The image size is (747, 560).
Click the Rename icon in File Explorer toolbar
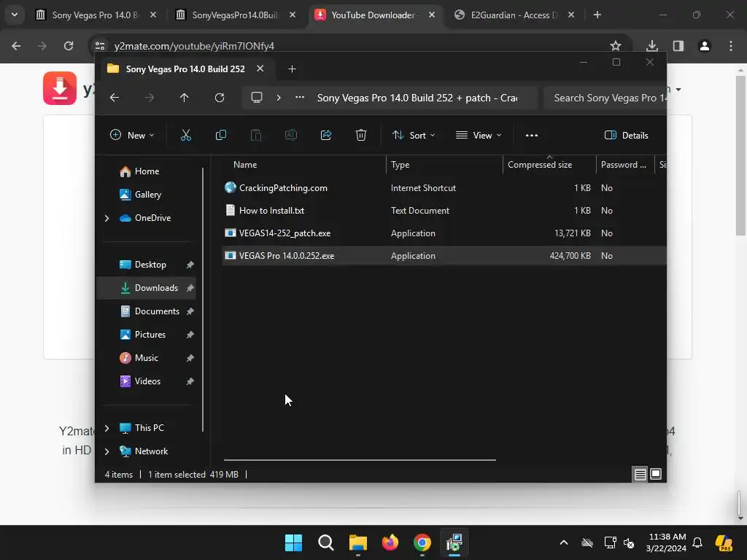290,135
